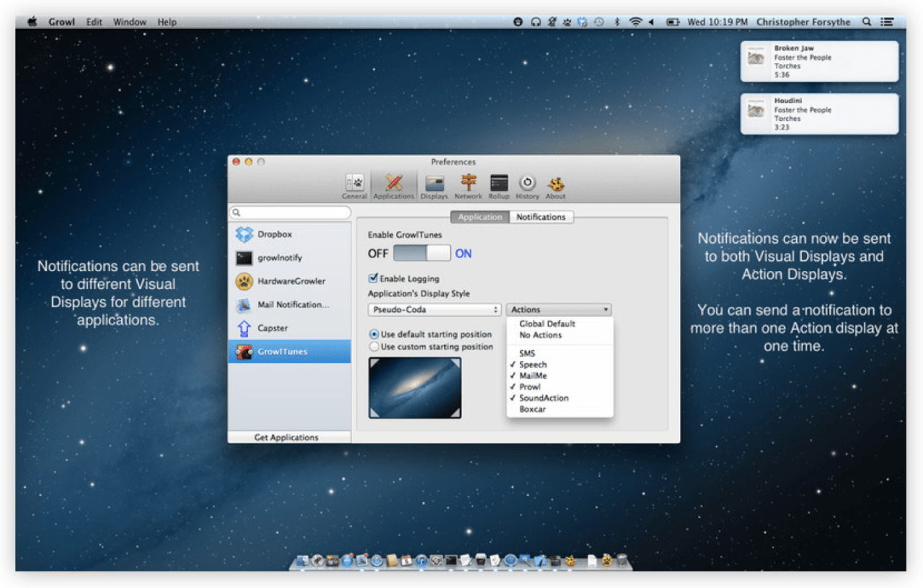Click the application search field
Screen dimensions: 923x588
pyautogui.click(x=290, y=213)
